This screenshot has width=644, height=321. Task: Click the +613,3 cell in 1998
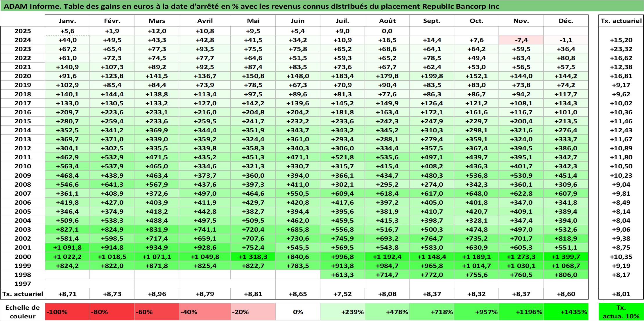pyautogui.click(x=342, y=275)
